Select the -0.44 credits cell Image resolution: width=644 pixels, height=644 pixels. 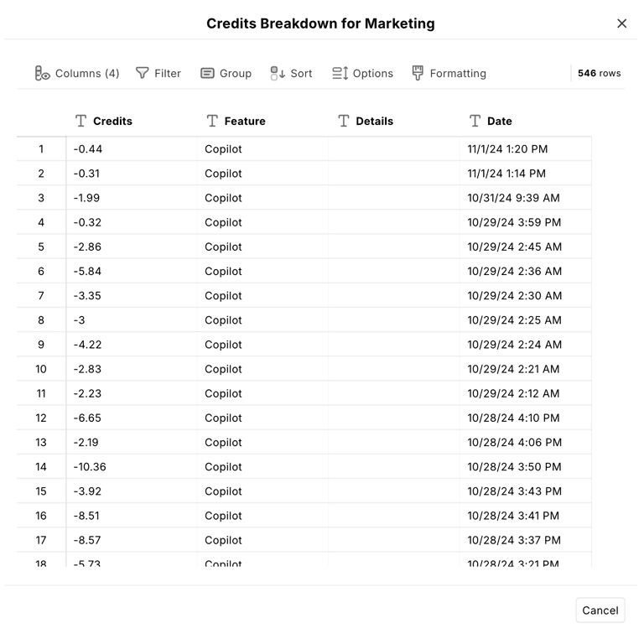coord(132,148)
